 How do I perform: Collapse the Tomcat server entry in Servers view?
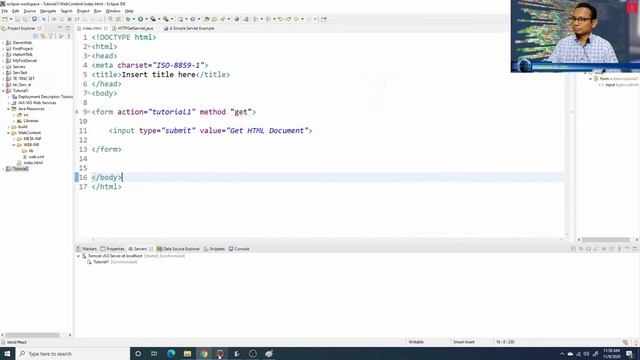(78, 256)
